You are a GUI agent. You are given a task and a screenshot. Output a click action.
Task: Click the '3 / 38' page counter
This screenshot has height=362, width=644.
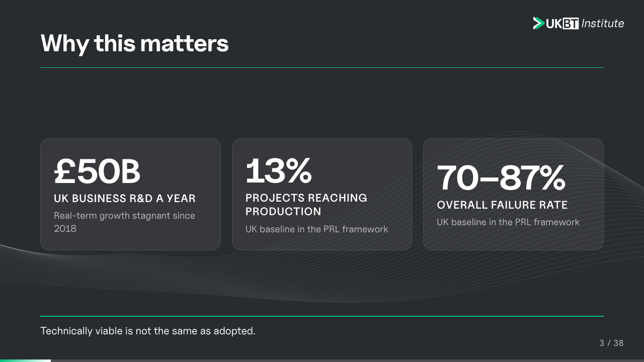pos(611,343)
